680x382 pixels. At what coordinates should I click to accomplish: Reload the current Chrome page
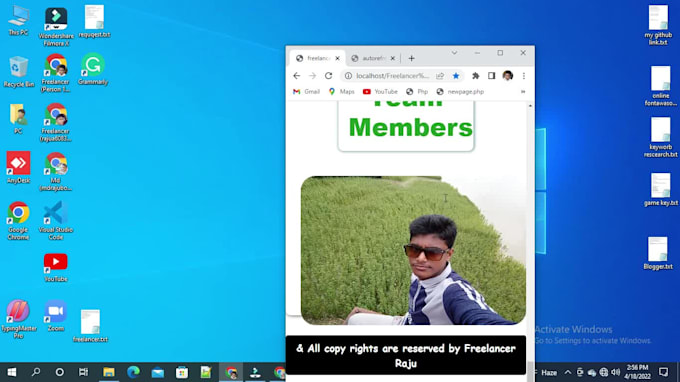point(328,76)
